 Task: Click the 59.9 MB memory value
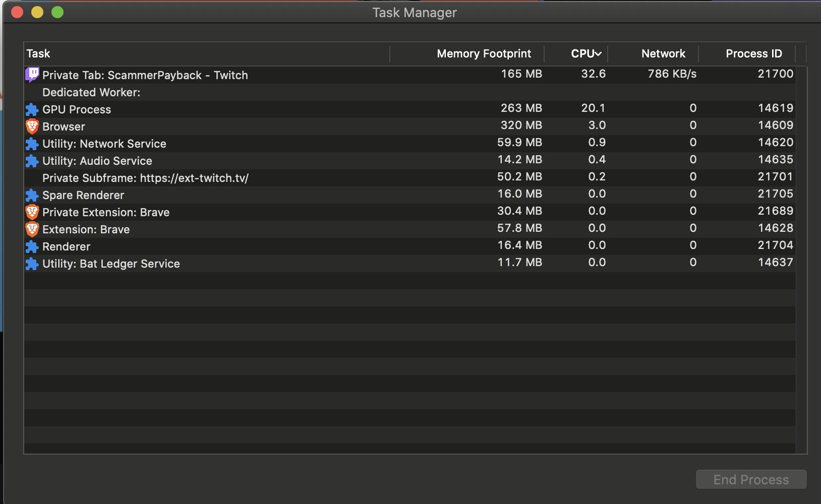[519, 142]
